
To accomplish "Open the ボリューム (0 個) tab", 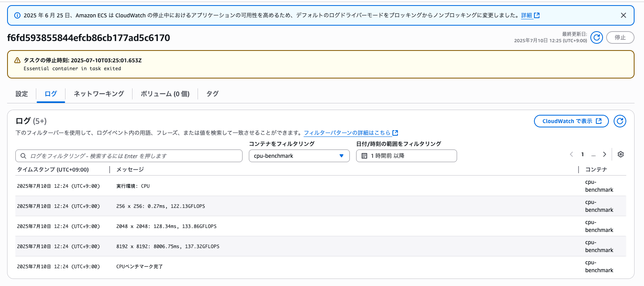I will click(x=165, y=94).
